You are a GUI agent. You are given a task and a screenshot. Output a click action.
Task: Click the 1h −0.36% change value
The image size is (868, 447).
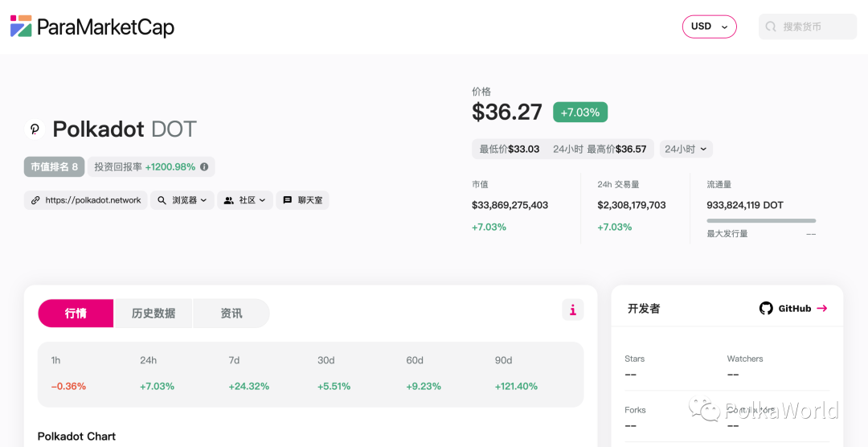coord(68,386)
